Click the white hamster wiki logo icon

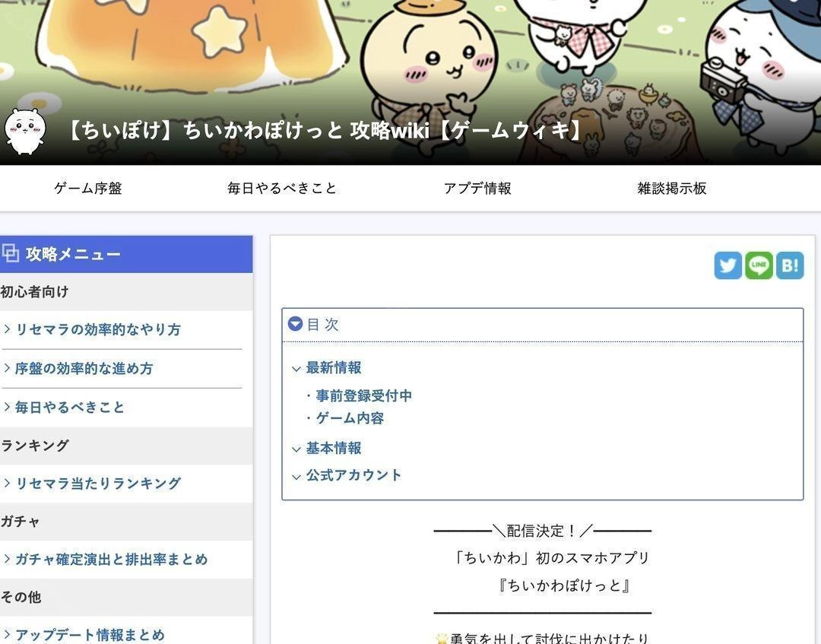(x=25, y=132)
